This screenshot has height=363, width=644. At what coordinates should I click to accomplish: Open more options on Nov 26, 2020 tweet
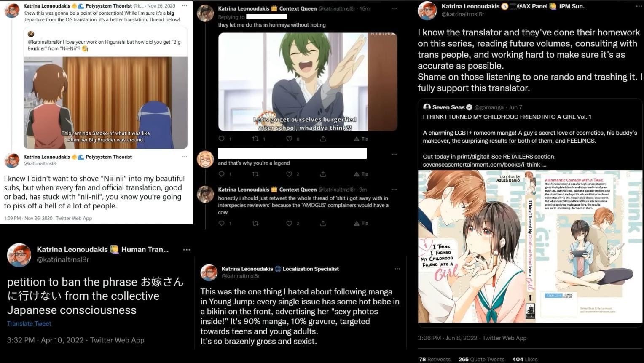(184, 6)
